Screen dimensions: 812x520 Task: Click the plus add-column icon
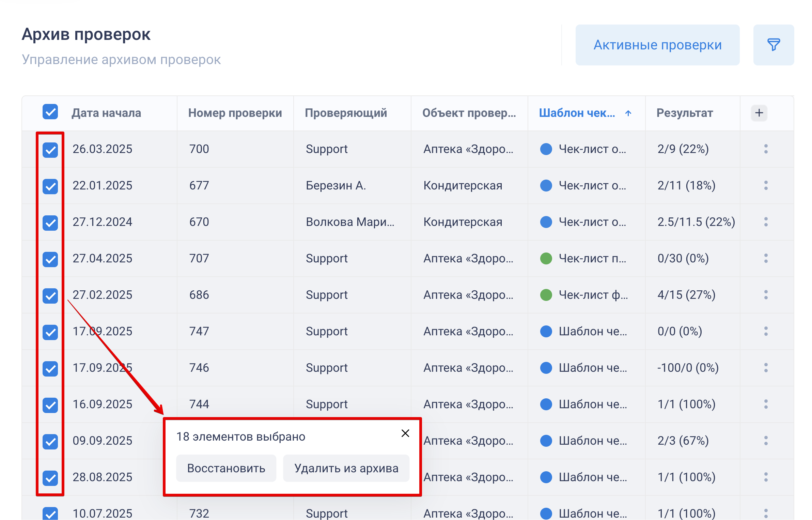(759, 113)
